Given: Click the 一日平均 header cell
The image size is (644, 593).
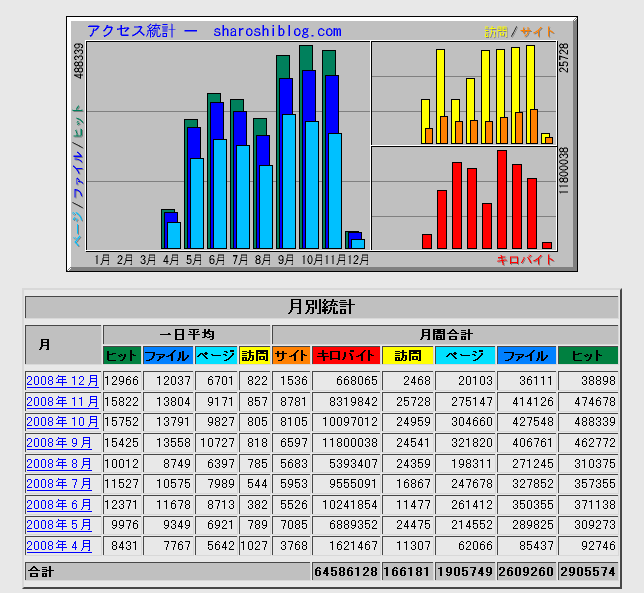Looking at the screenshot, I should [x=187, y=335].
